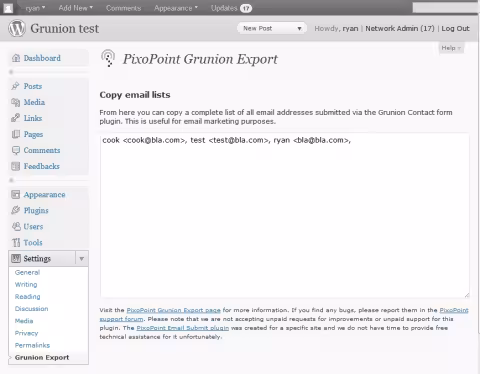Click inside the email list text area
The width and height of the screenshot is (480, 374).
coord(285,215)
